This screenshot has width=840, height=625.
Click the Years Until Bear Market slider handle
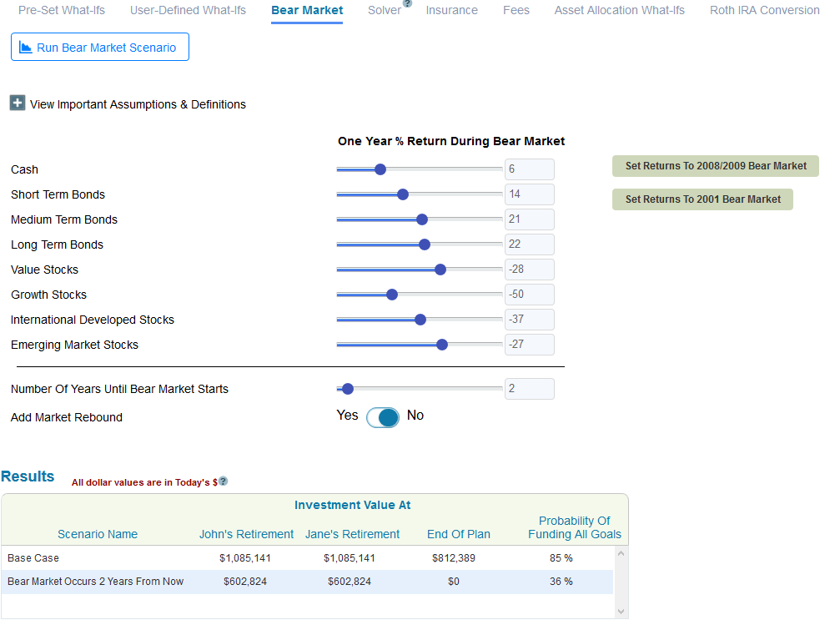click(x=348, y=389)
